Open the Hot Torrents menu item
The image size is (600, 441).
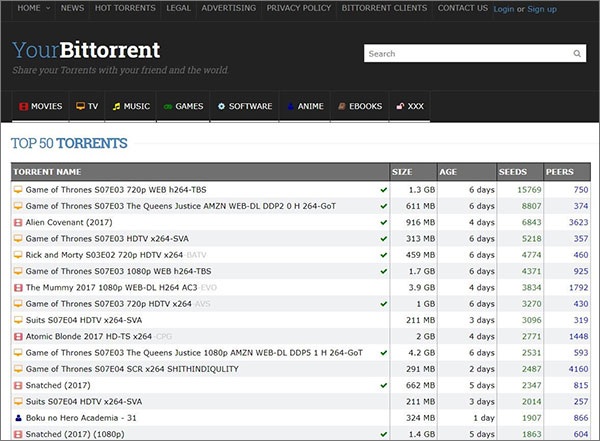pos(125,8)
